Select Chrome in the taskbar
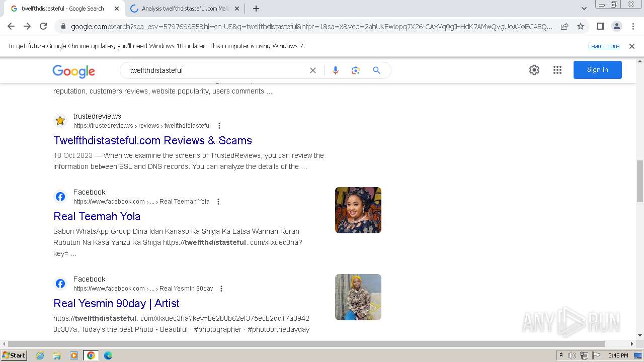 (91, 355)
